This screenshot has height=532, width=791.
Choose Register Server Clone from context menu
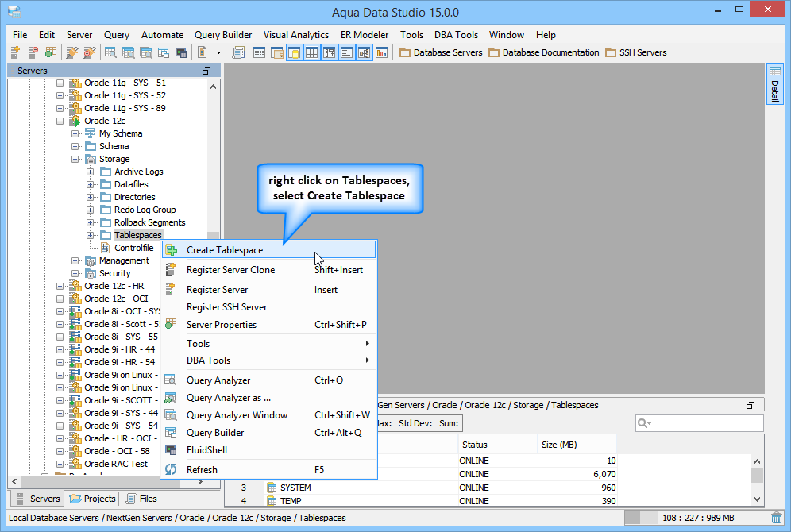(x=269, y=270)
